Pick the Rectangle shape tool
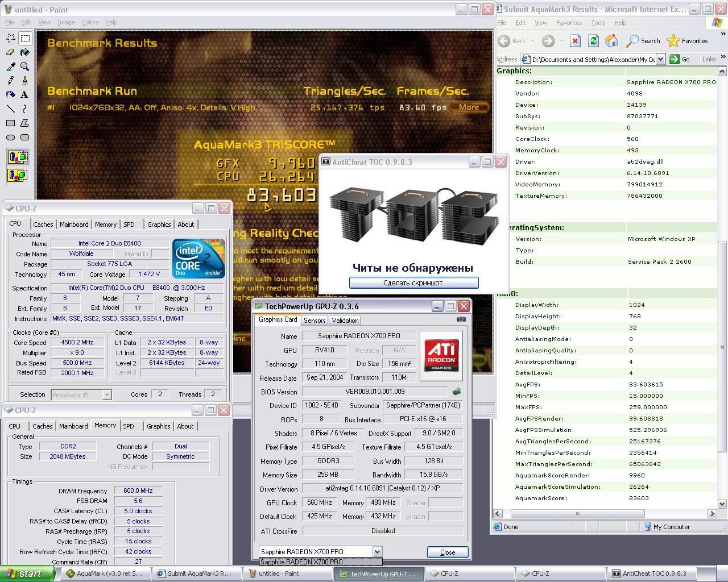The width and height of the screenshot is (728, 582). (11, 123)
